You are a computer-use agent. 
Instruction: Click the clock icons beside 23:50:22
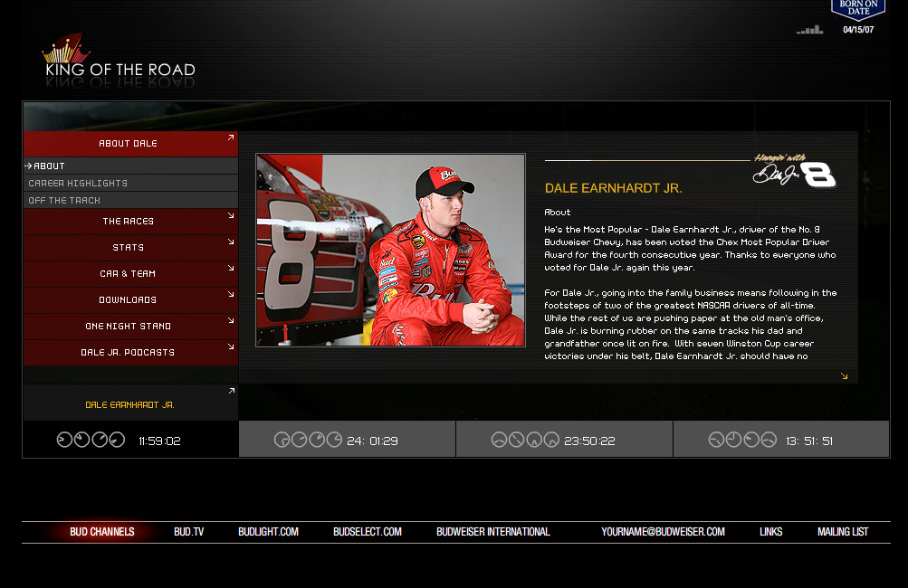coord(525,441)
